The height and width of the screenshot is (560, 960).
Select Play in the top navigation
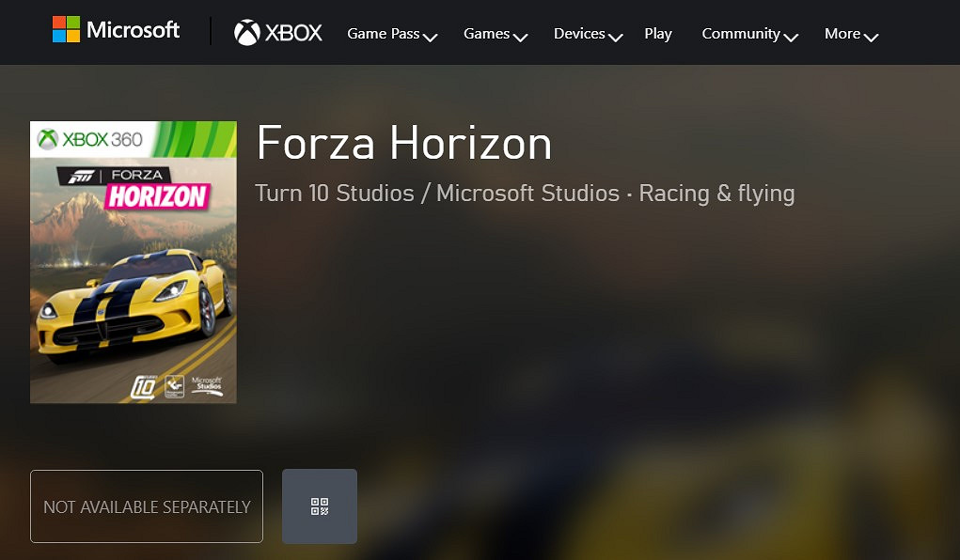pyautogui.click(x=658, y=34)
